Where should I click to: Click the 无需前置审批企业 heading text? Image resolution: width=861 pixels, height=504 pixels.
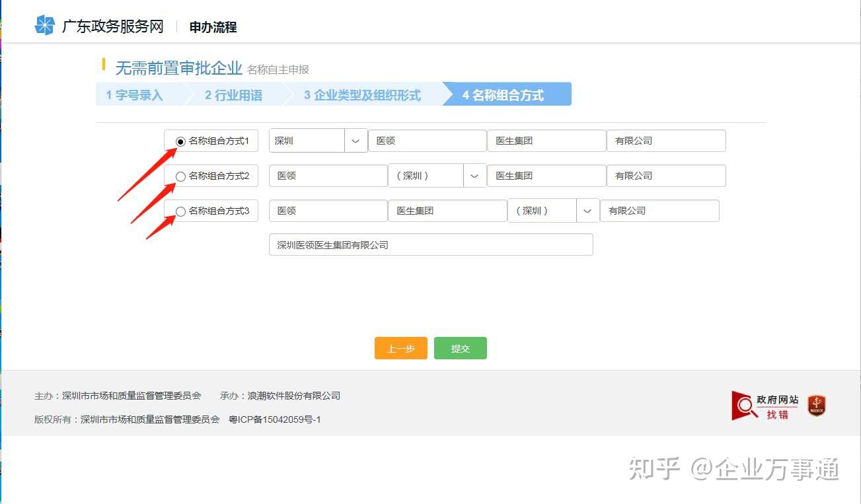(179, 68)
